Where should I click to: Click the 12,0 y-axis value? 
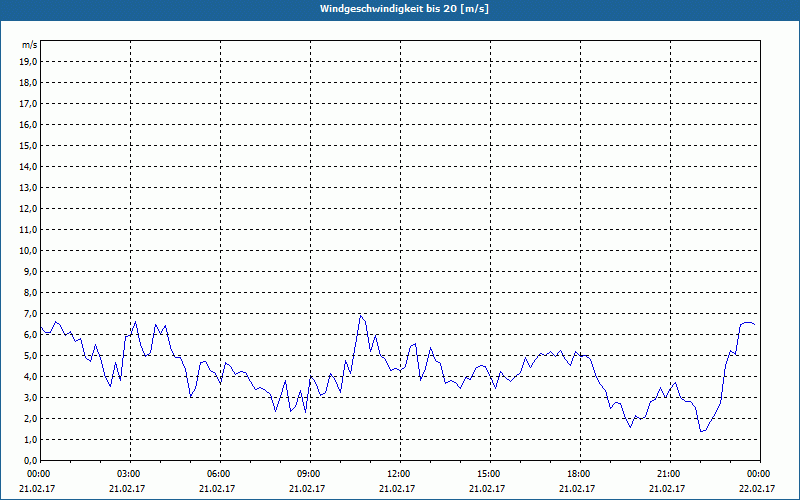28,209
